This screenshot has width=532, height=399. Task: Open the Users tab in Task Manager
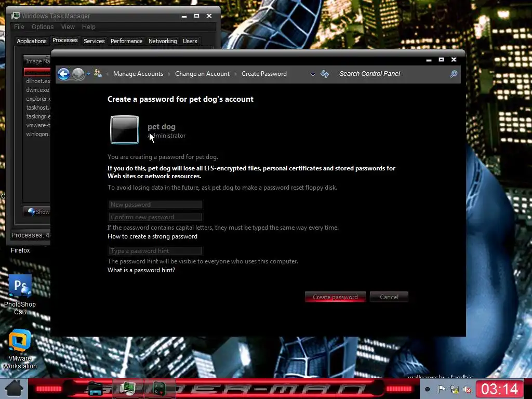tap(190, 41)
